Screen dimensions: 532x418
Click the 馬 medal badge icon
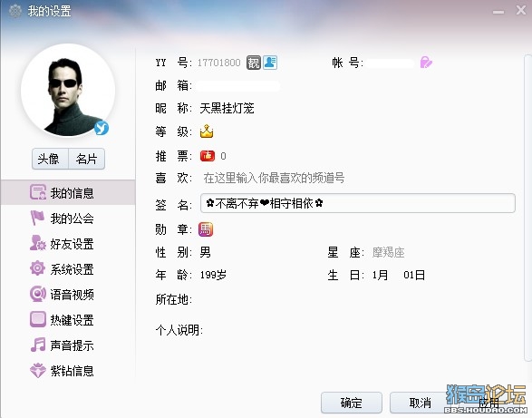click(206, 229)
